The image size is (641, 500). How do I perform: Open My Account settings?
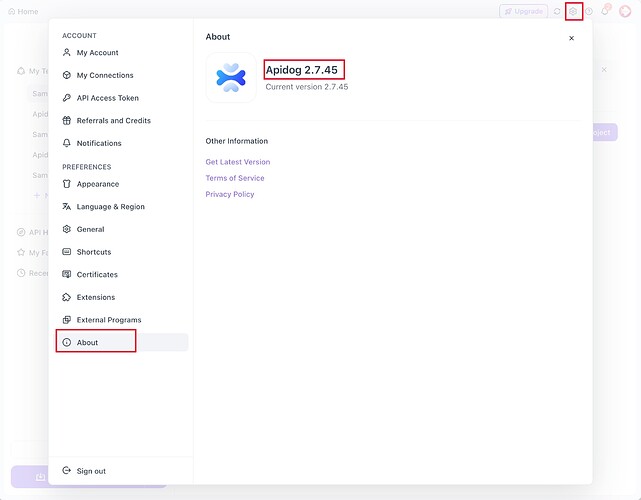[x=97, y=53]
